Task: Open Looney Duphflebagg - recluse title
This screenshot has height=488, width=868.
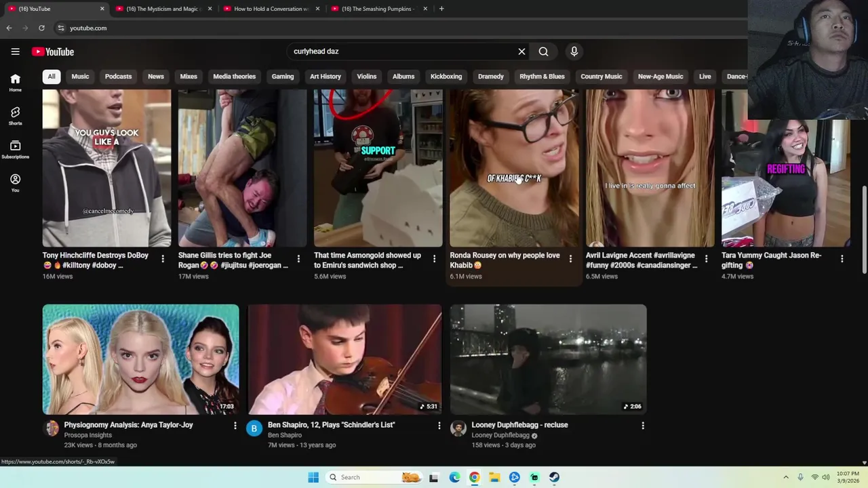Action: point(520,425)
